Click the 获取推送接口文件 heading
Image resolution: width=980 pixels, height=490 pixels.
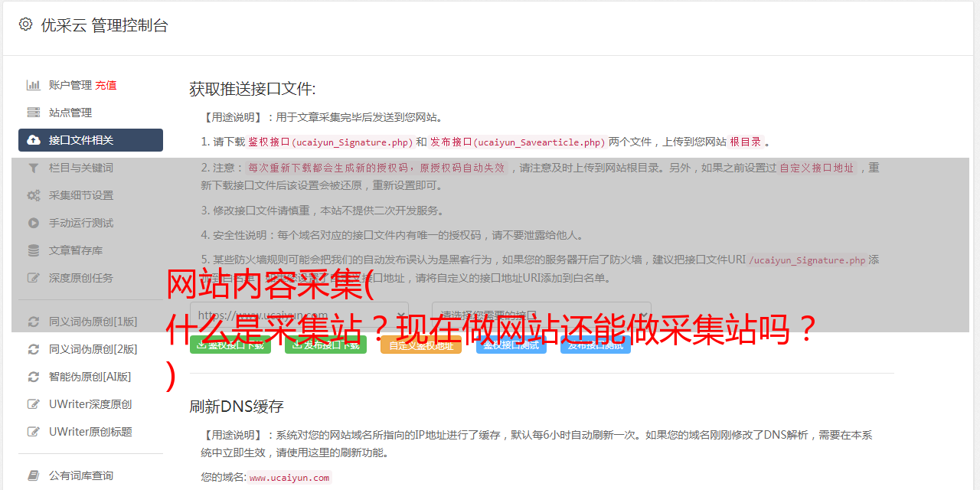253,89
